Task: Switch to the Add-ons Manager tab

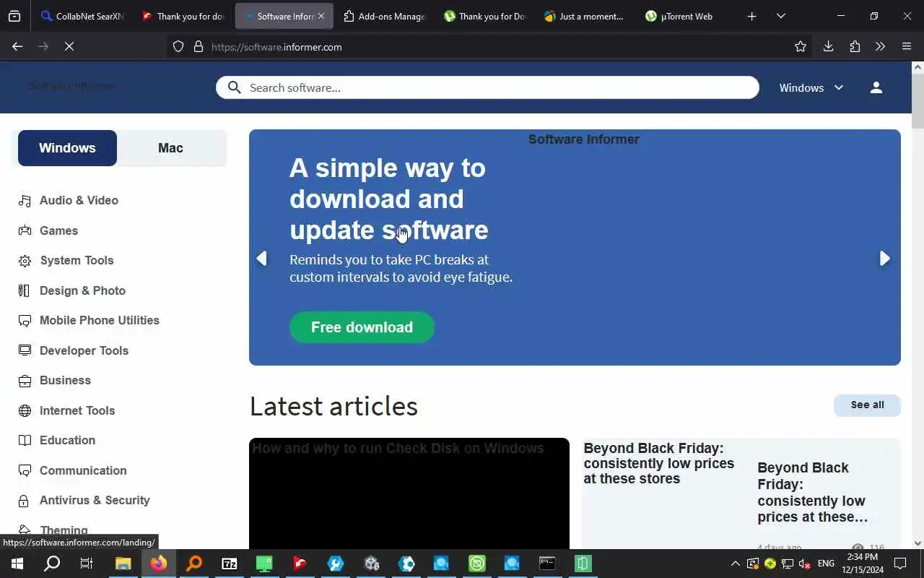Action: pos(385,16)
